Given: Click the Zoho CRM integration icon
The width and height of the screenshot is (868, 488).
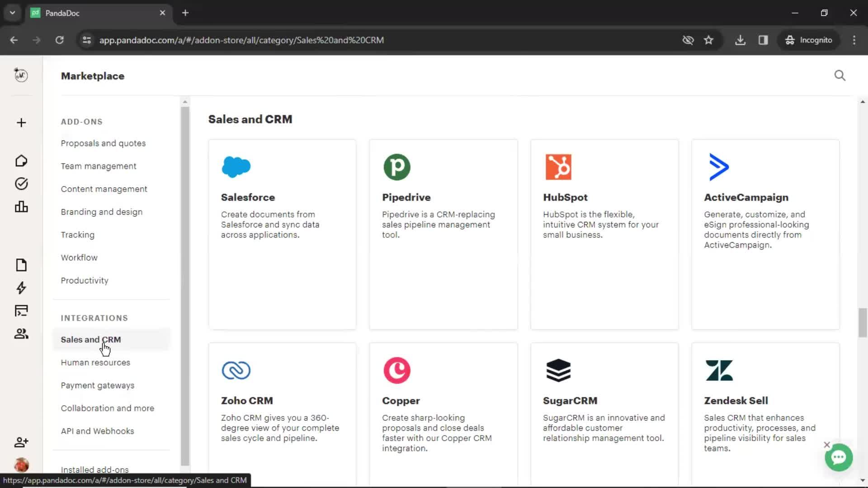Looking at the screenshot, I should click(x=236, y=370).
